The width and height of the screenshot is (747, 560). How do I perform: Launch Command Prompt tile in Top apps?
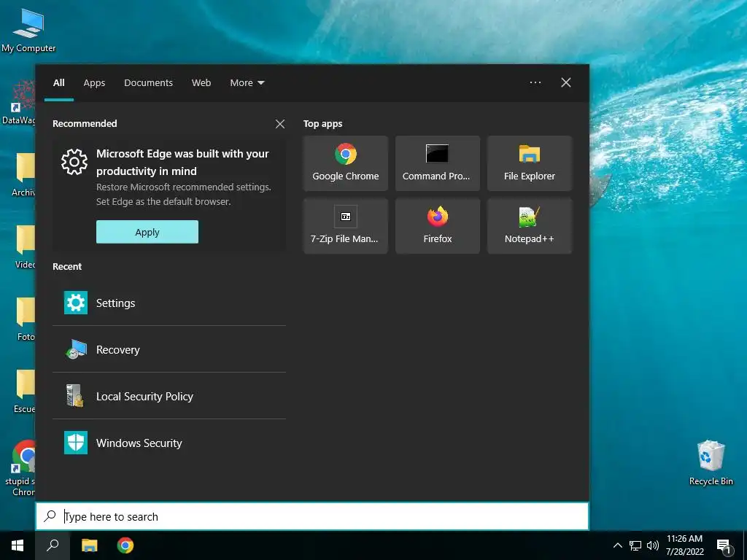(438, 163)
